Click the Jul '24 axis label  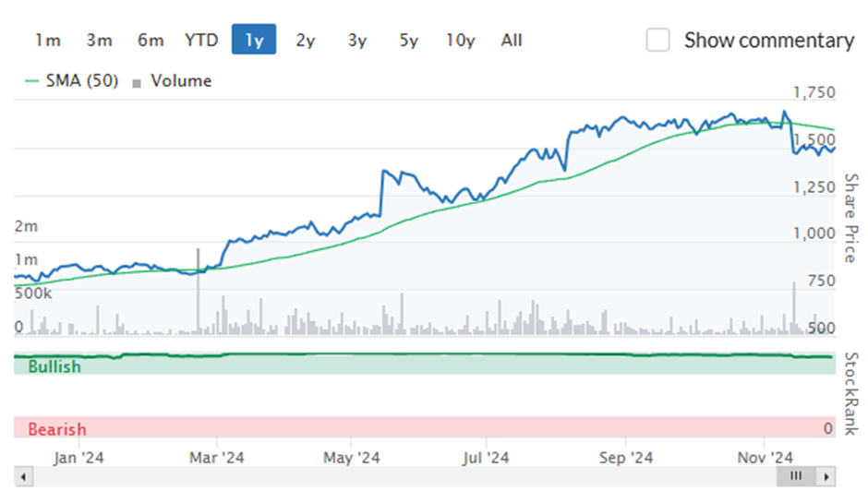click(486, 458)
